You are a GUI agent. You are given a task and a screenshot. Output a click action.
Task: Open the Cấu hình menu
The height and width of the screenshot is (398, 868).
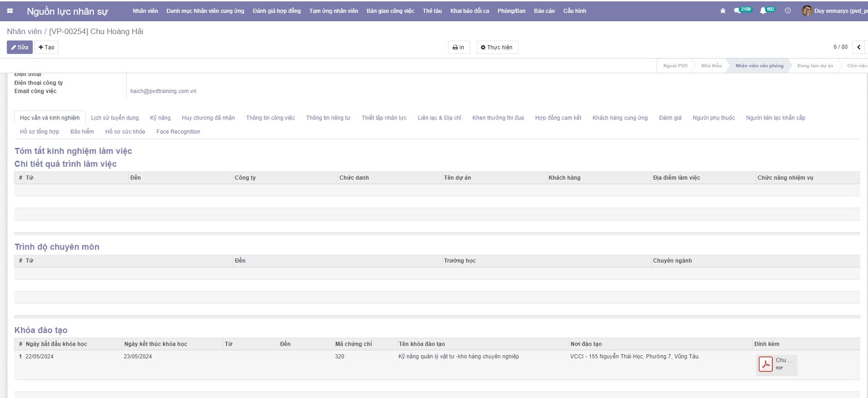click(575, 11)
